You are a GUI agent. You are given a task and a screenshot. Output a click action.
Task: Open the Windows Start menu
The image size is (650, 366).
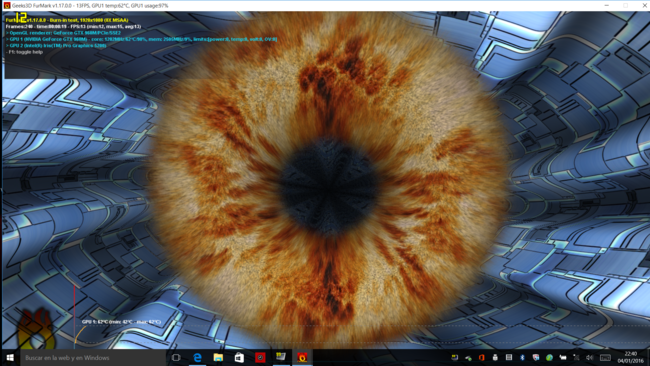(10, 357)
